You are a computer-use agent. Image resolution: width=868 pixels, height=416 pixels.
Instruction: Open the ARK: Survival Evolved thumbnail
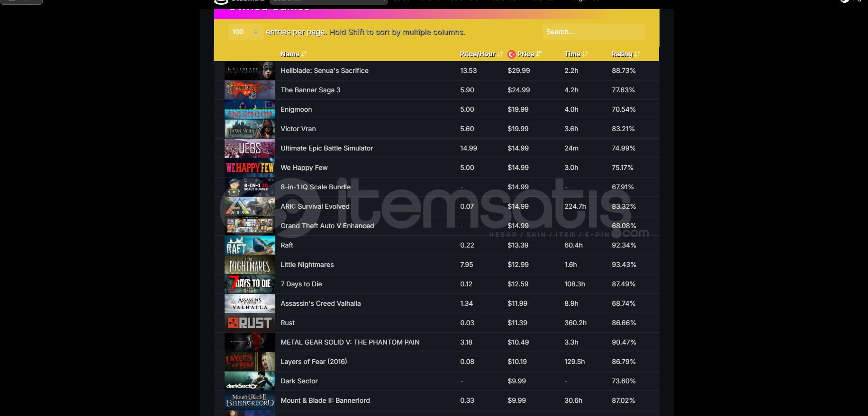pos(250,206)
